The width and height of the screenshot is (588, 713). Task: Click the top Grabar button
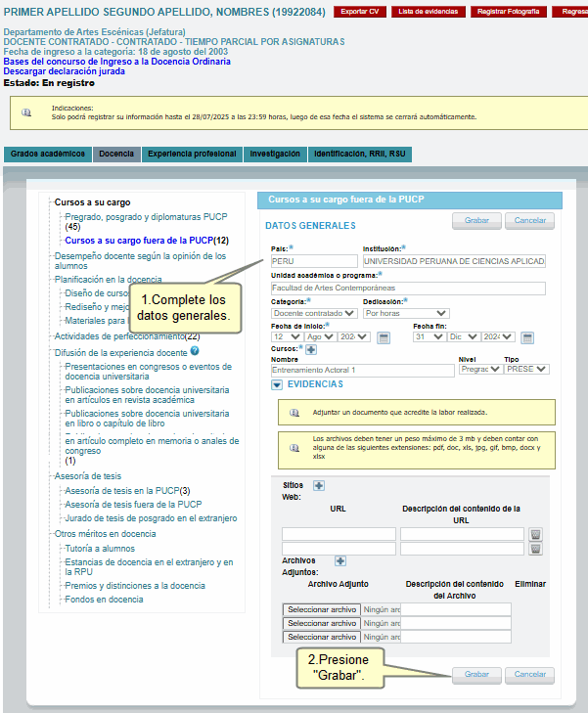pos(476,220)
